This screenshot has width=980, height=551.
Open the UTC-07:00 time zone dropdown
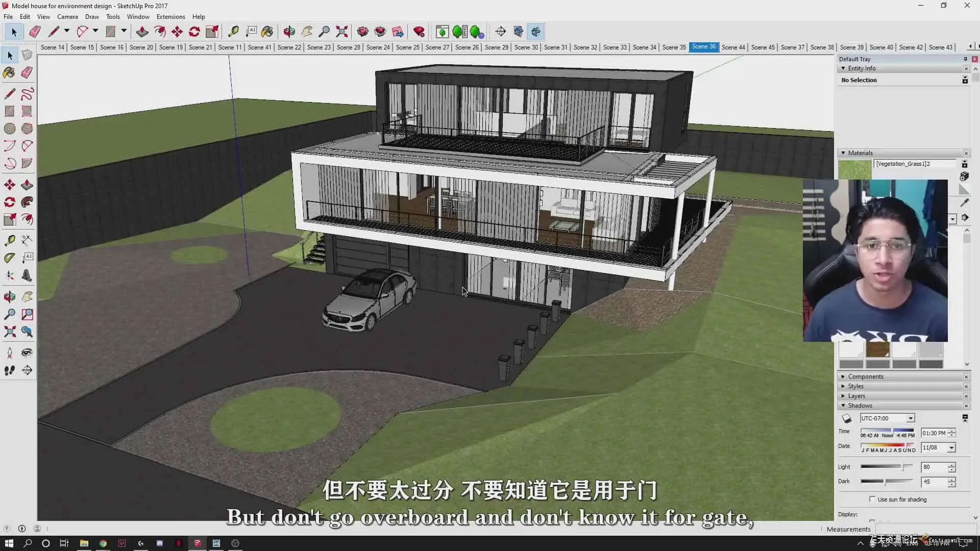click(910, 418)
